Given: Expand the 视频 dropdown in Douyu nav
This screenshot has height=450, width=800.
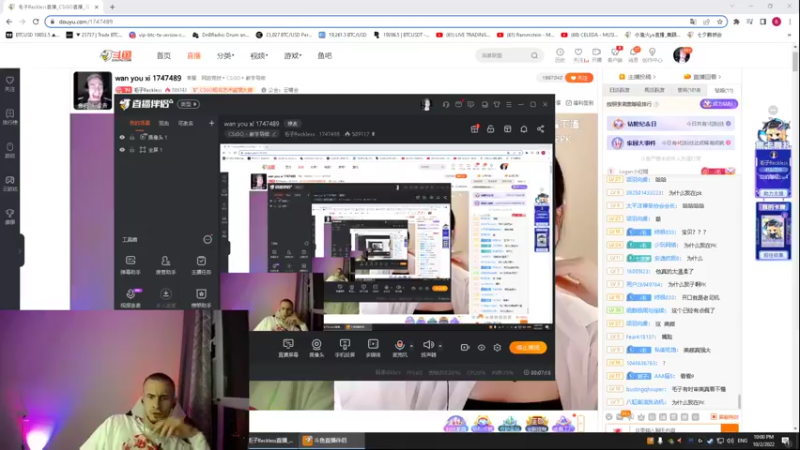Looking at the screenshot, I should (x=259, y=56).
